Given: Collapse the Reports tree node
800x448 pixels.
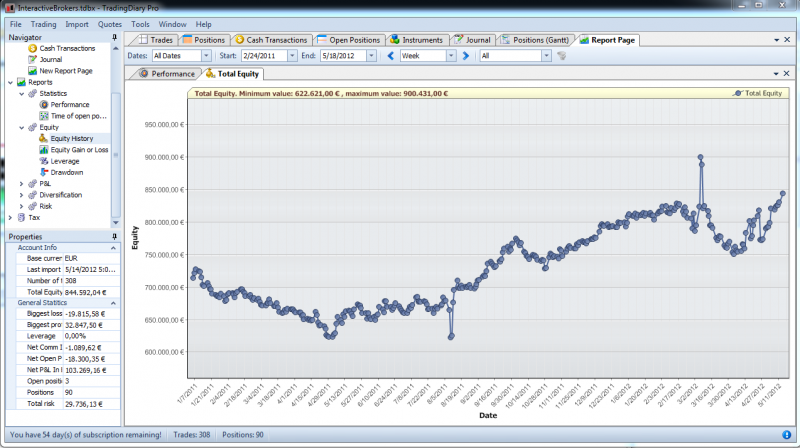Looking at the screenshot, I should (10, 82).
